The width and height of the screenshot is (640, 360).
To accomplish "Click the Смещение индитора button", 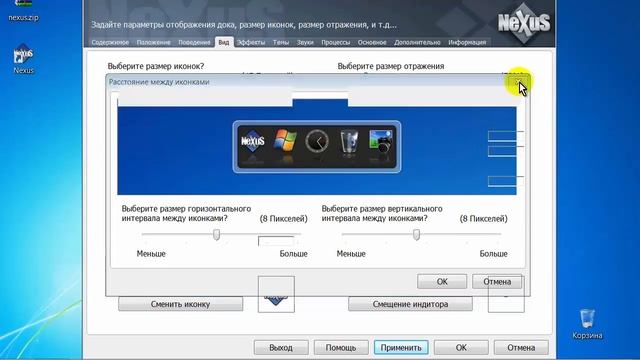I will pos(410,304).
